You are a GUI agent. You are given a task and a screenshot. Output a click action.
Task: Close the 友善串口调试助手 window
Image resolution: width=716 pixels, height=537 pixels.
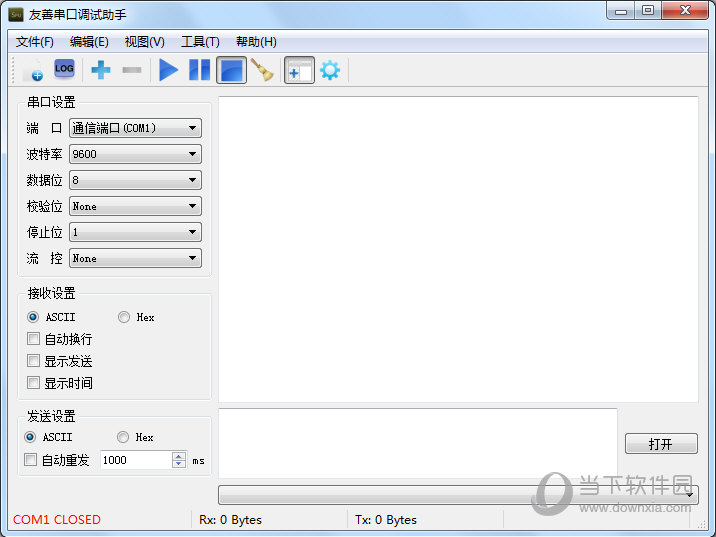[685, 11]
